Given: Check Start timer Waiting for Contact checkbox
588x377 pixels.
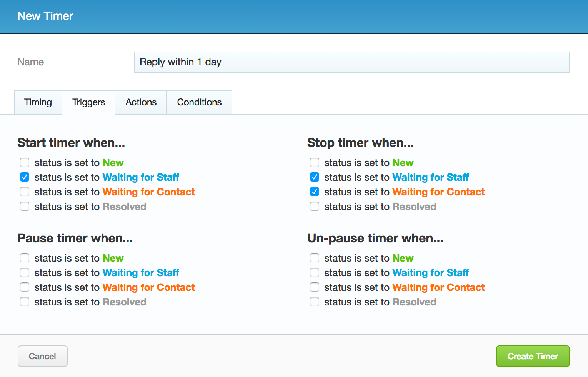Looking at the screenshot, I should click(x=25, y=192).
